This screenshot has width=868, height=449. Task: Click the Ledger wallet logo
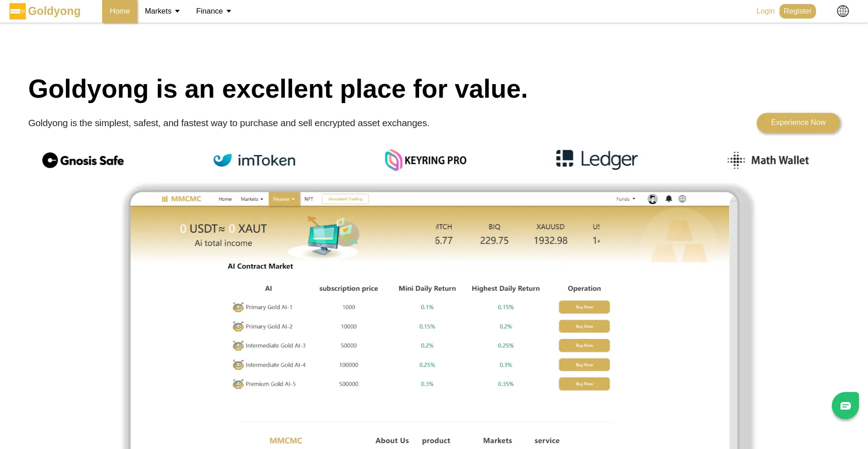pyautogui.click(x=597, y=159)
